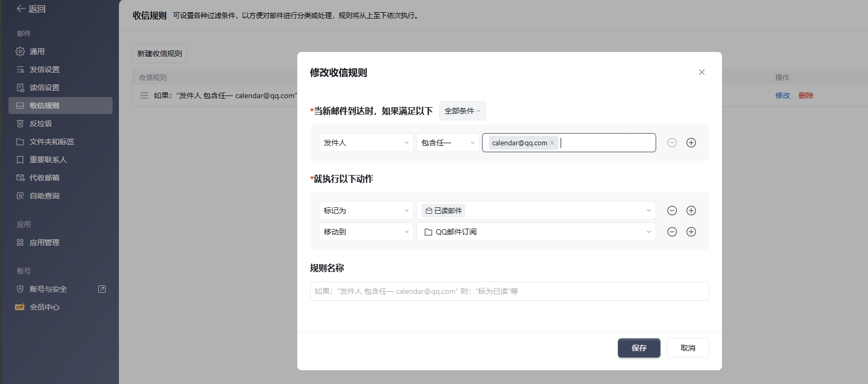This screenshot has height=384, width=868.
Task: Open the 全部条件 dropdown
Action: click(x=462, y=111)
